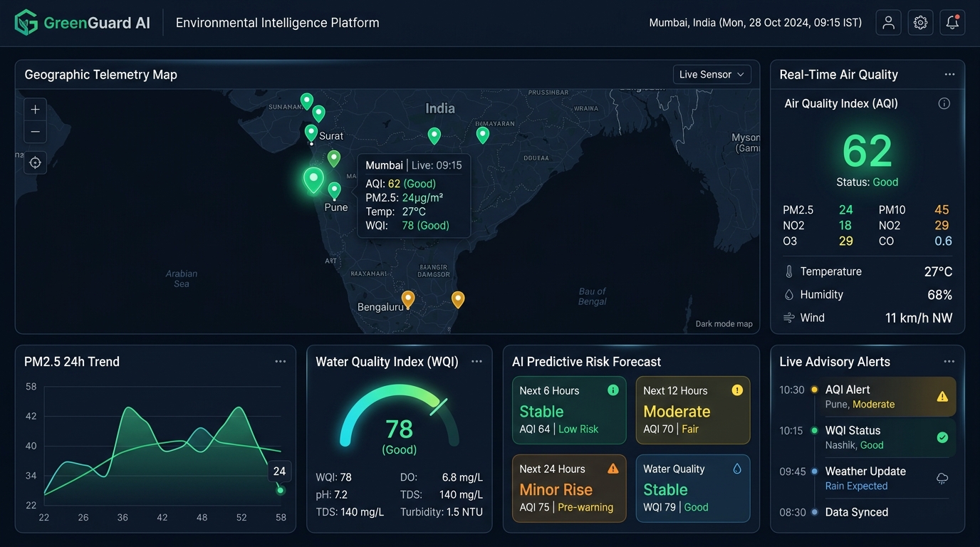The image size is (980, 547).
Task: Select the orange pin east of Bengaluru
Action: click(x=458, y=300)
